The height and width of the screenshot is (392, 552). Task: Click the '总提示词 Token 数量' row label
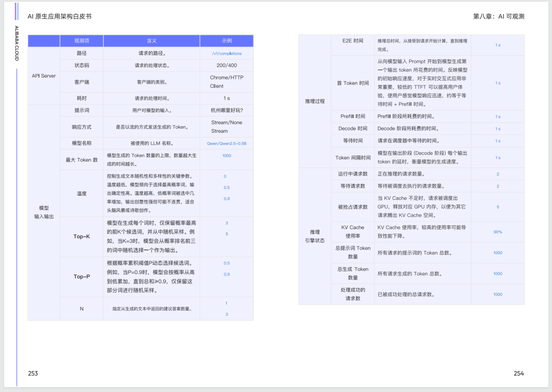(353, 252)
